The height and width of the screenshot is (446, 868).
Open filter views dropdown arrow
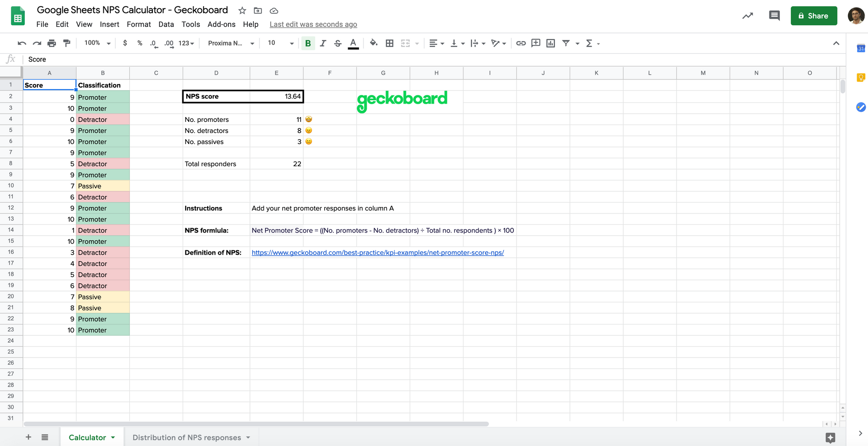click(578, 43)
